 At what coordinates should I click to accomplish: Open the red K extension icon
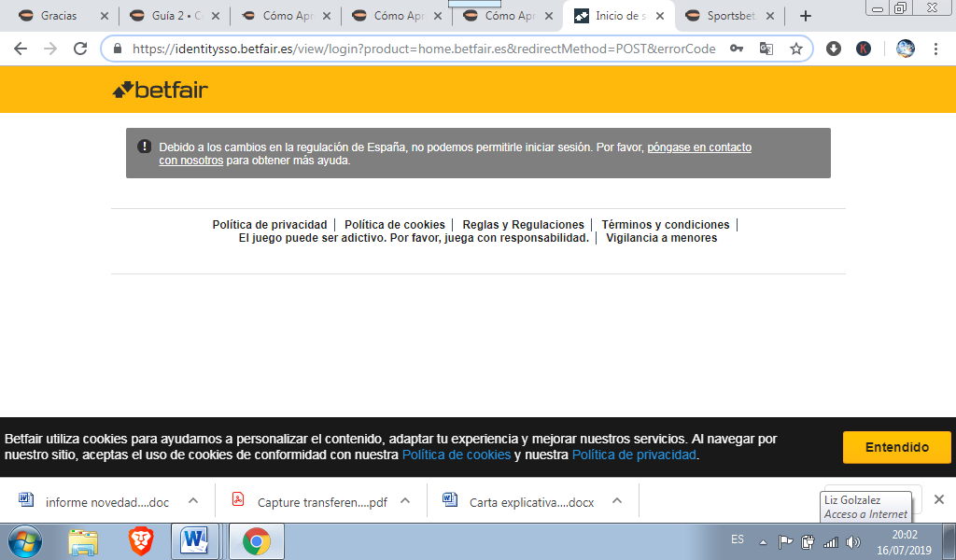click(x=864, y=49)
